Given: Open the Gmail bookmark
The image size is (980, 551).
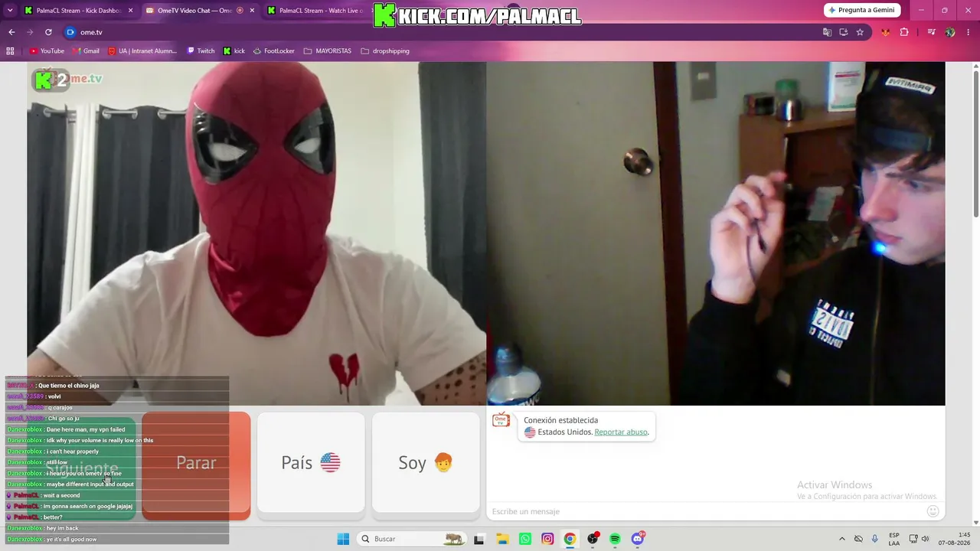Looking at the screenshot, I should point(86,51).
